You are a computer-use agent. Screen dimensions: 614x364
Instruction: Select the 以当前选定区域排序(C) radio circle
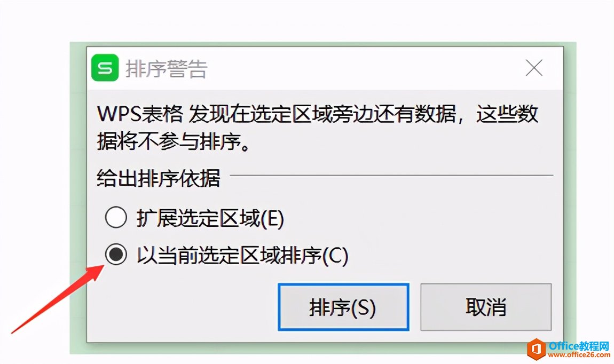click(x=116, y=255)
